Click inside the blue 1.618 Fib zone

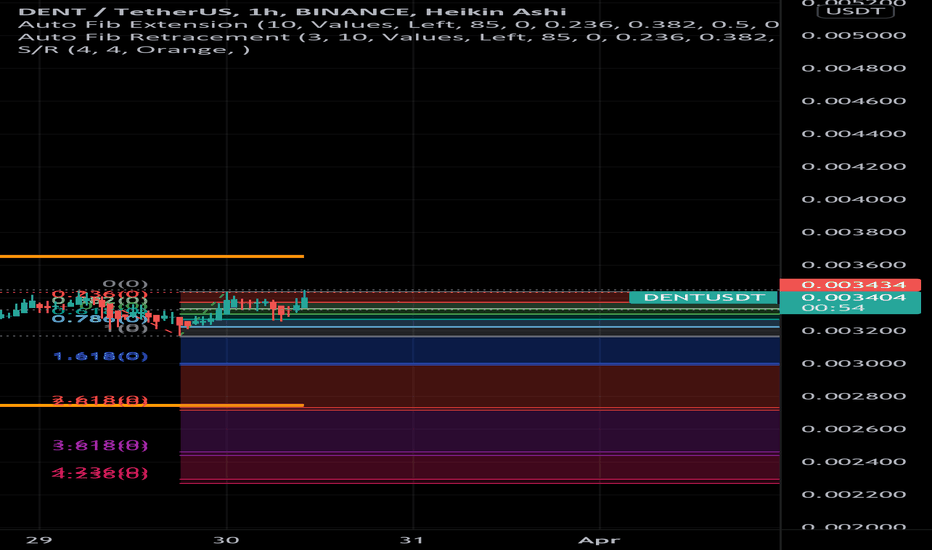(x=480, y=350)
